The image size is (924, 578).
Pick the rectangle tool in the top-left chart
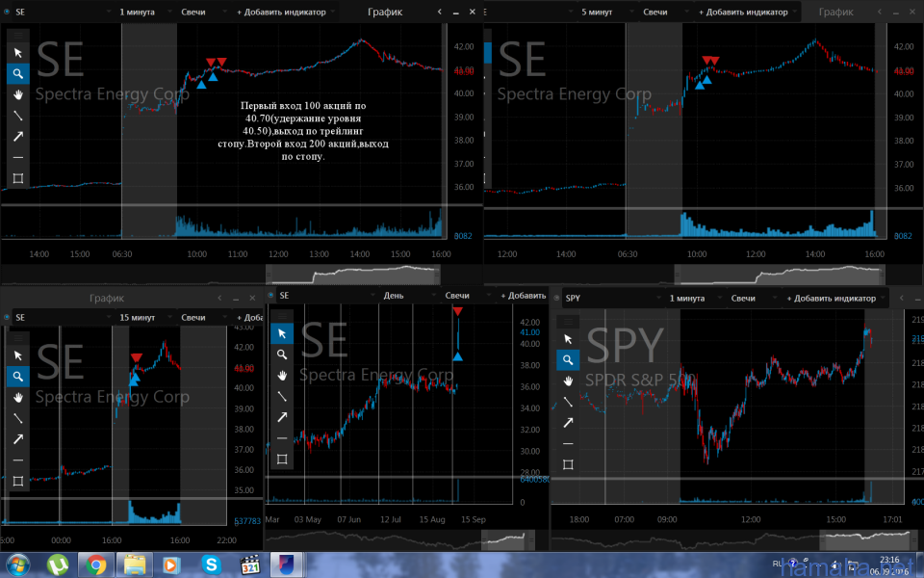pos(17,178)
